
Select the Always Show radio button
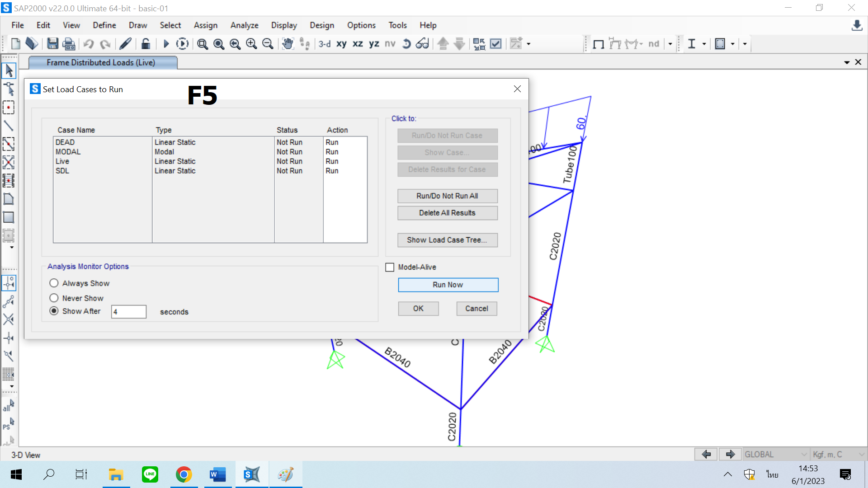pos(54,283)
